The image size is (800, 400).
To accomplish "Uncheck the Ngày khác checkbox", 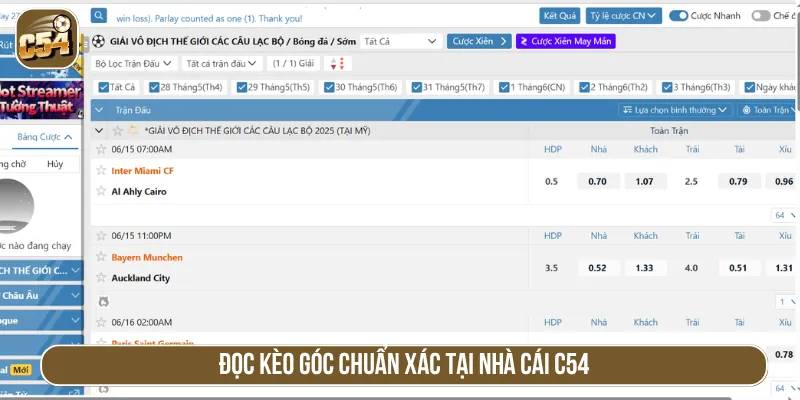I will 749,87.
